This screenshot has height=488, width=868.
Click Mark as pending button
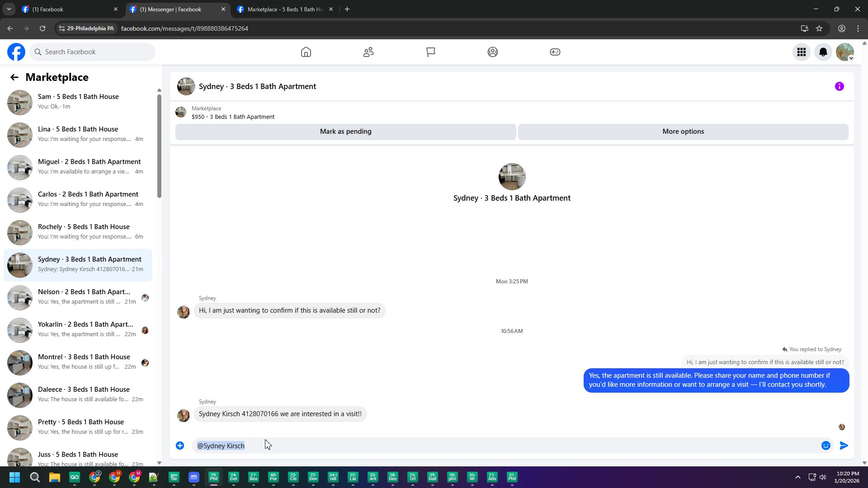point(346,131)
